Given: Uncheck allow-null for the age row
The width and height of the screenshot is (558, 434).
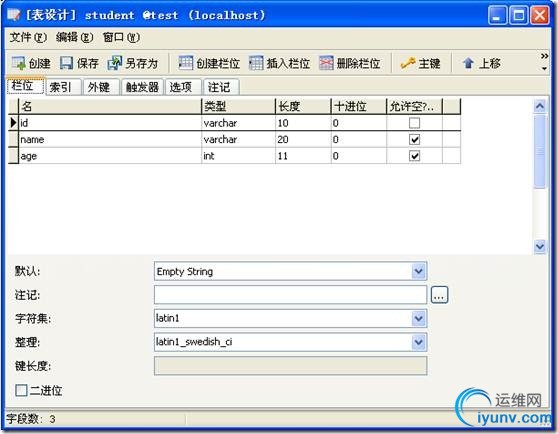Looking at the screenshot, I should 414,156.
